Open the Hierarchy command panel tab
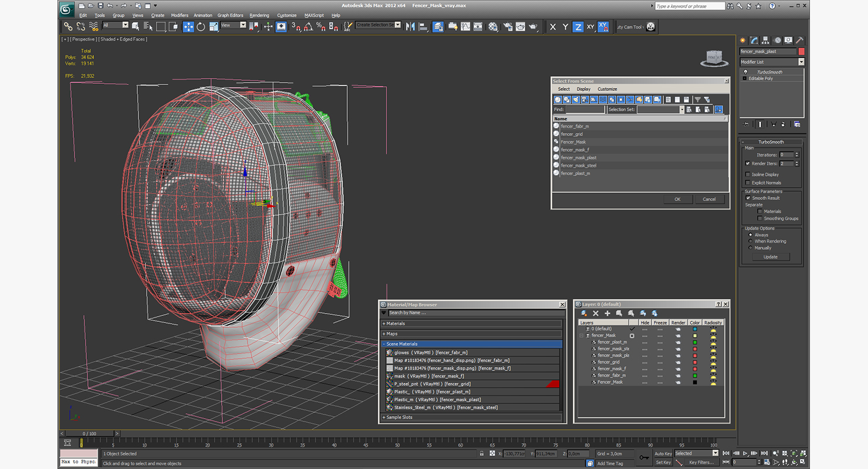The image size is (868, 469). point(766,40)
